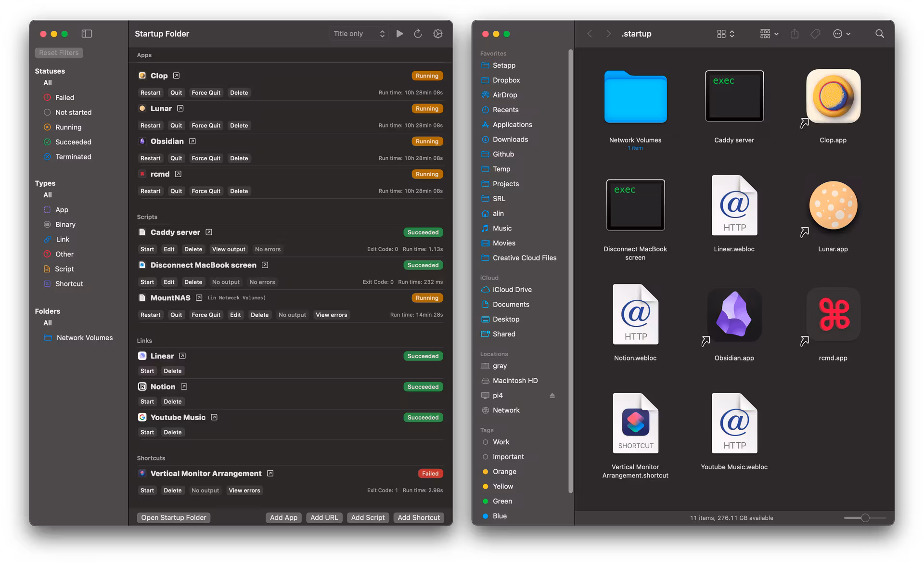Screen dimensions: 924x565
Task: Open the ellipsis actions menu in Finder
Action: (x=842, y=34)
